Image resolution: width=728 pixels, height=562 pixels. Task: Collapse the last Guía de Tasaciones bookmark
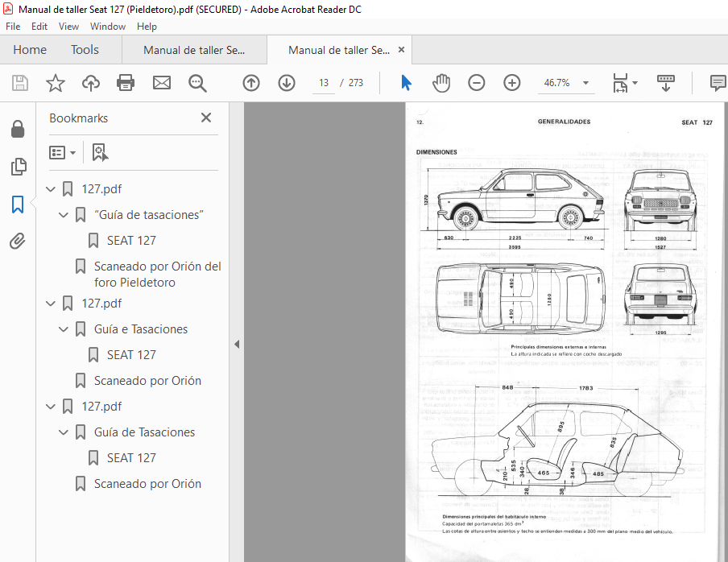pos(64,432)
